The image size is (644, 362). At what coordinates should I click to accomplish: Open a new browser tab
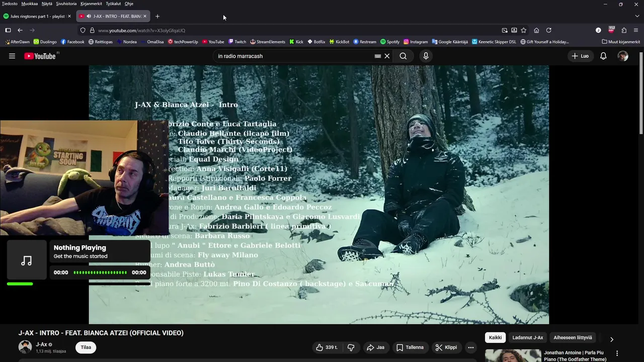coord(157,16)
